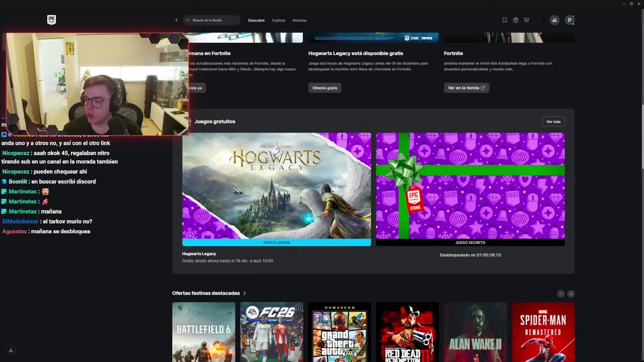Click Ver más in Juegos gratuitos

pyautogui.click(x=553, y=122)
